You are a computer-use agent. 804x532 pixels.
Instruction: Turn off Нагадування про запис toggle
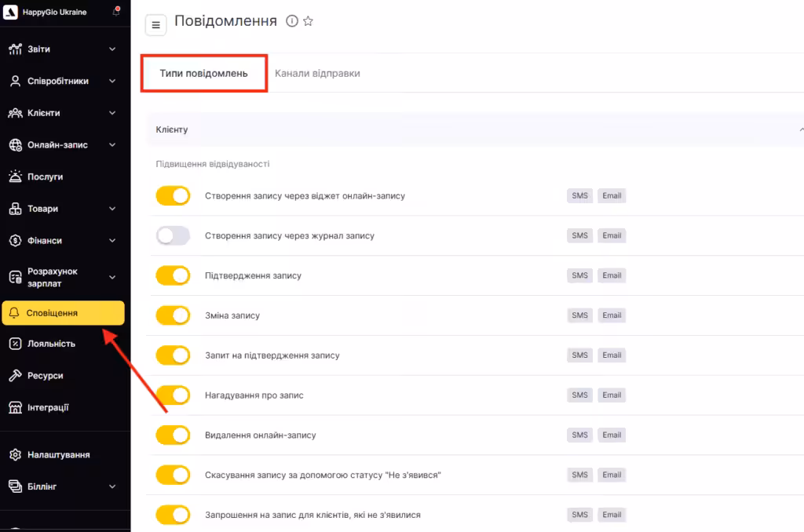point(173,395)
